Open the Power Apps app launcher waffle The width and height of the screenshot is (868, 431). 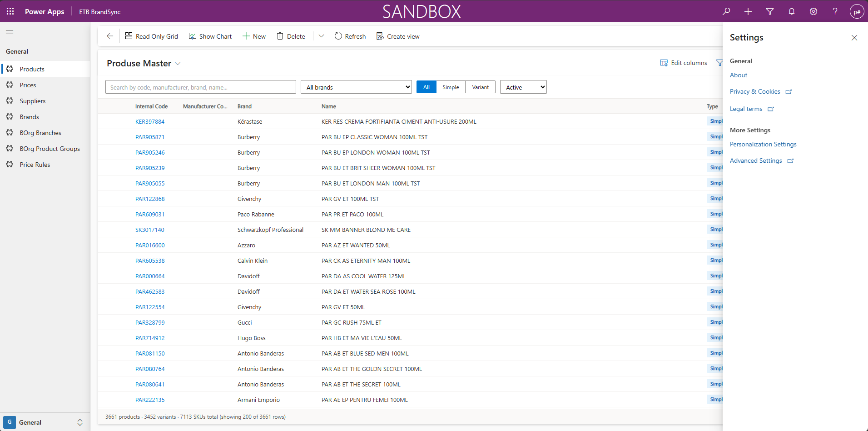pos(10,11)
